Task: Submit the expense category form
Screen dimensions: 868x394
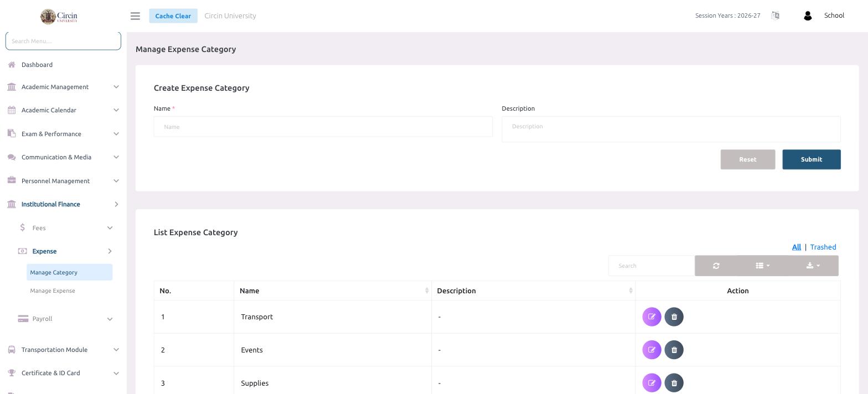Action: tap(811, 159)
